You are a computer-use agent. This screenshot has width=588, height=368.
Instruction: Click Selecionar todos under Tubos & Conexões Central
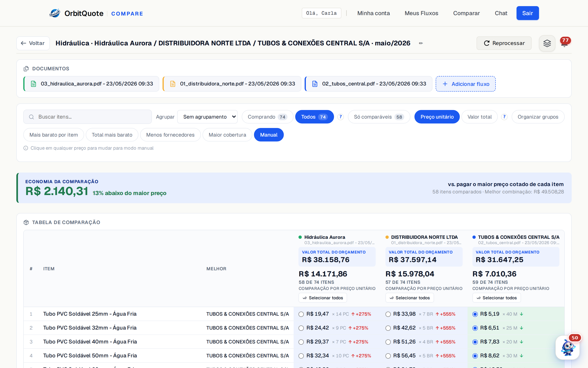click(x=496, y=298)
